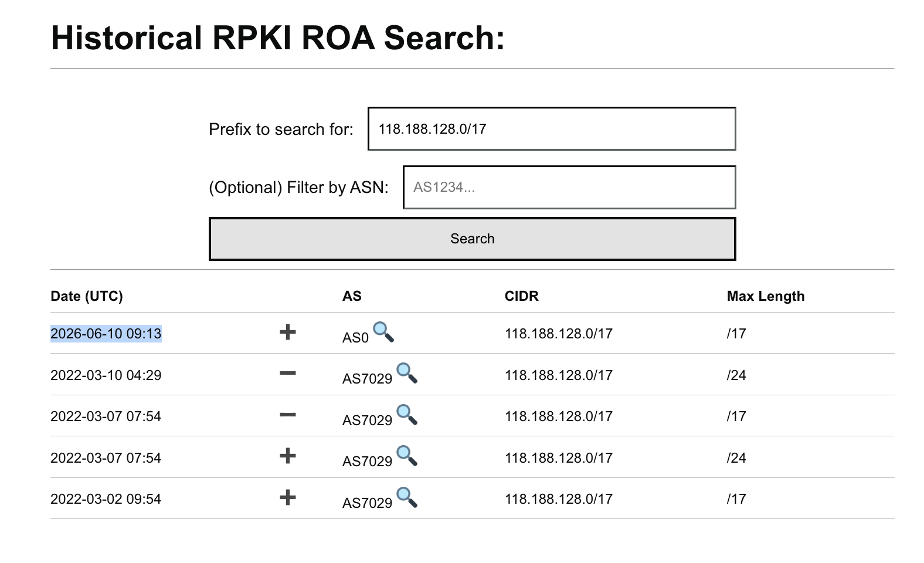Click magnifier beside AS7029 in 2022-03-10 row
The image size is (924, 563).
pos(407,373)
